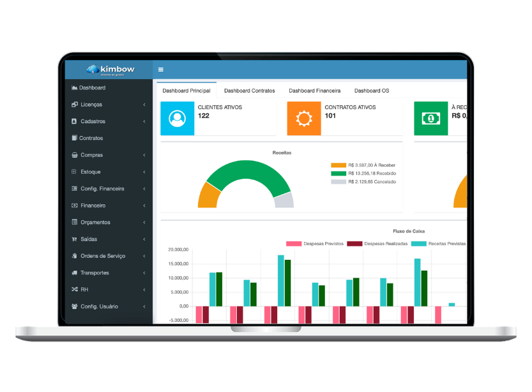
Task: Click the blue Clientes Ativos user icon
Action: (177, 119)
